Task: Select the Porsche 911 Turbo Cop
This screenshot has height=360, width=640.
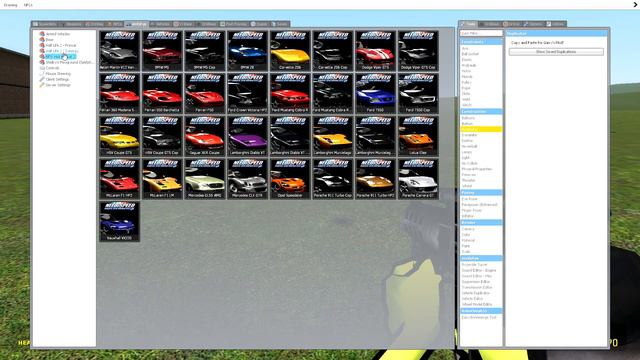Action: pos(332,179)
